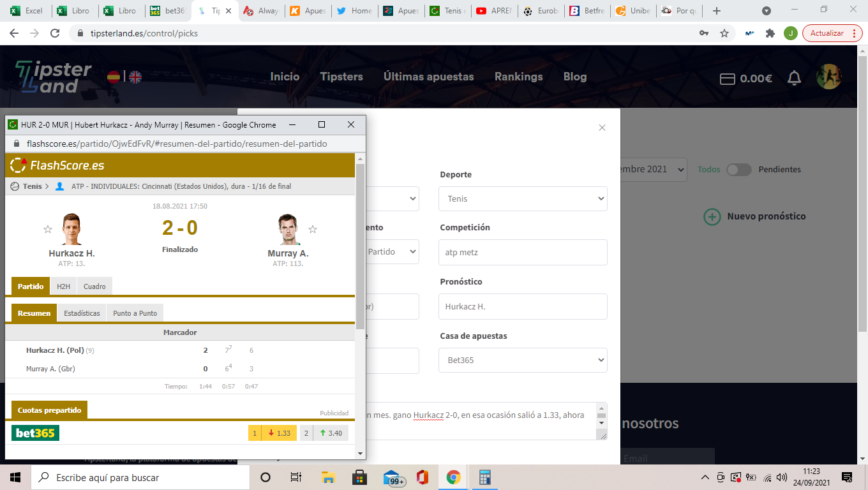The width and height of the screenshot is (868, 490).
Task: Open Task View on the taskbar
Action: tap(296, 477)
